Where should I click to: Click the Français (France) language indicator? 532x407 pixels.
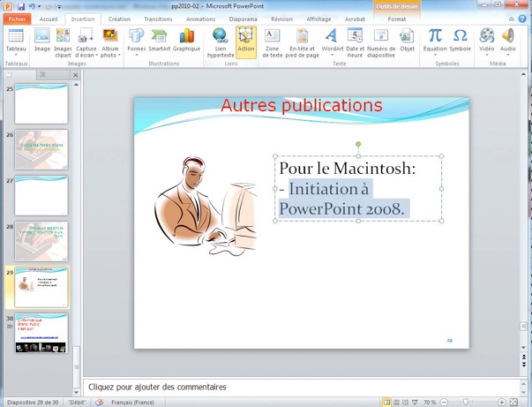coord(132,403)
